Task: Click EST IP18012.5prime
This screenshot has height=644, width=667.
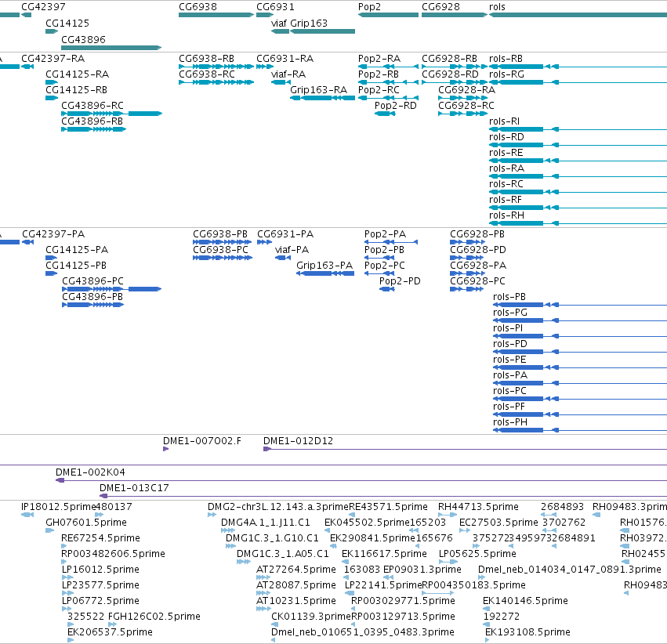Action: [x=27, y=515]
